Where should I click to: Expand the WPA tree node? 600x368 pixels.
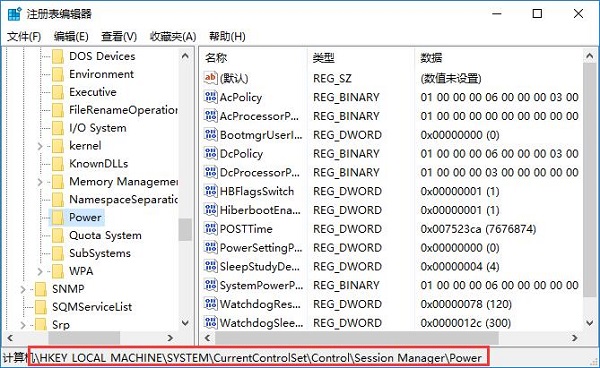point(40,271)
